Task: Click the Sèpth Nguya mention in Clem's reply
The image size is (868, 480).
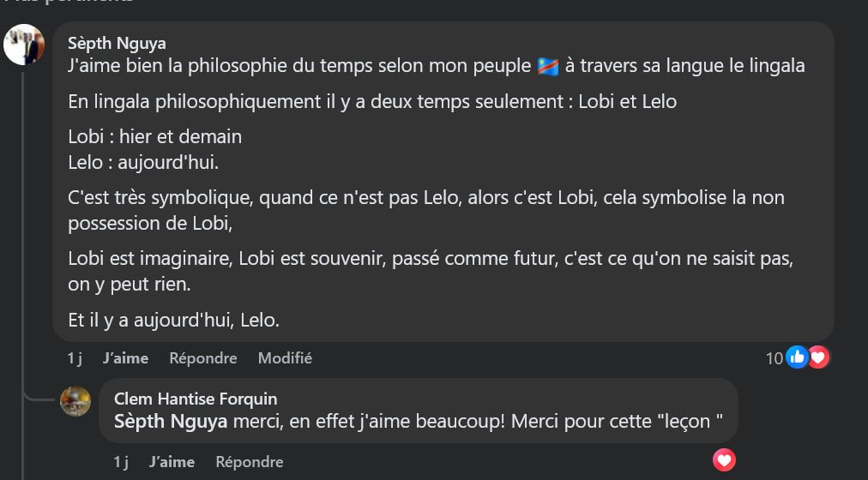Action: pos(171,421)
